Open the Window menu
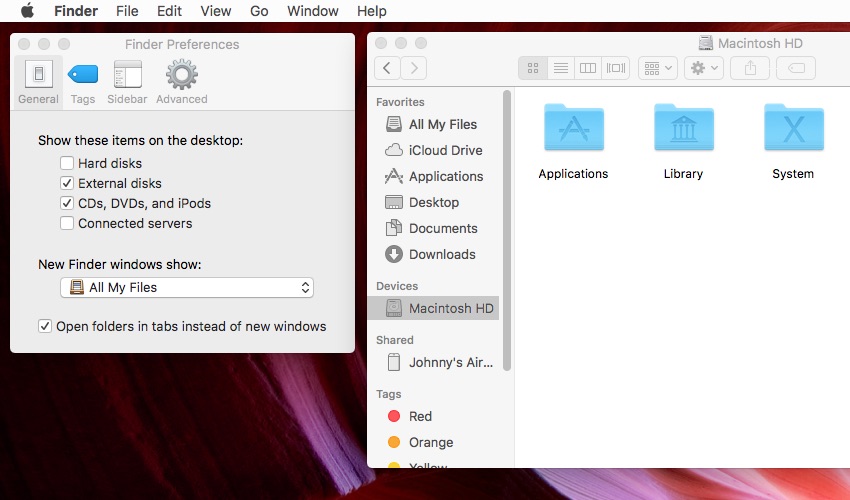Image resolution: width=850 pixels, height=500 pixels. 313,11
